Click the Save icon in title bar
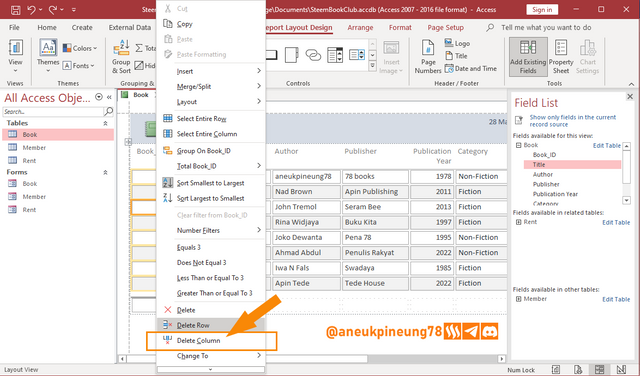This screenshot has height=376, width=640. pyautogui.click(x=15, y=10)
